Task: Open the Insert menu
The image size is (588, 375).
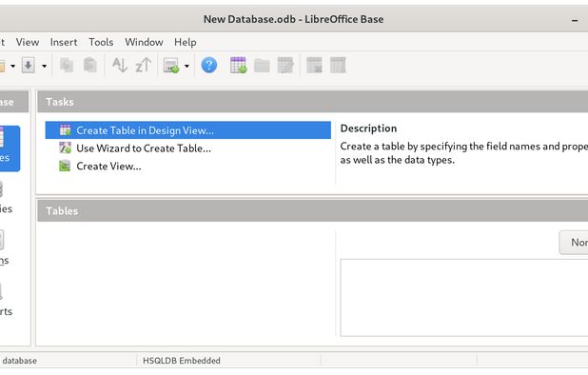Action: (x=64, y=42)
